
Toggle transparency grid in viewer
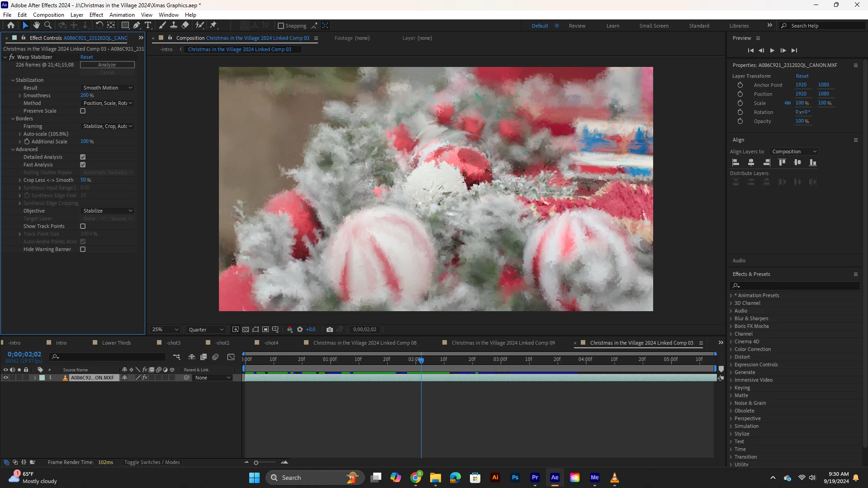tap(246, 329)
